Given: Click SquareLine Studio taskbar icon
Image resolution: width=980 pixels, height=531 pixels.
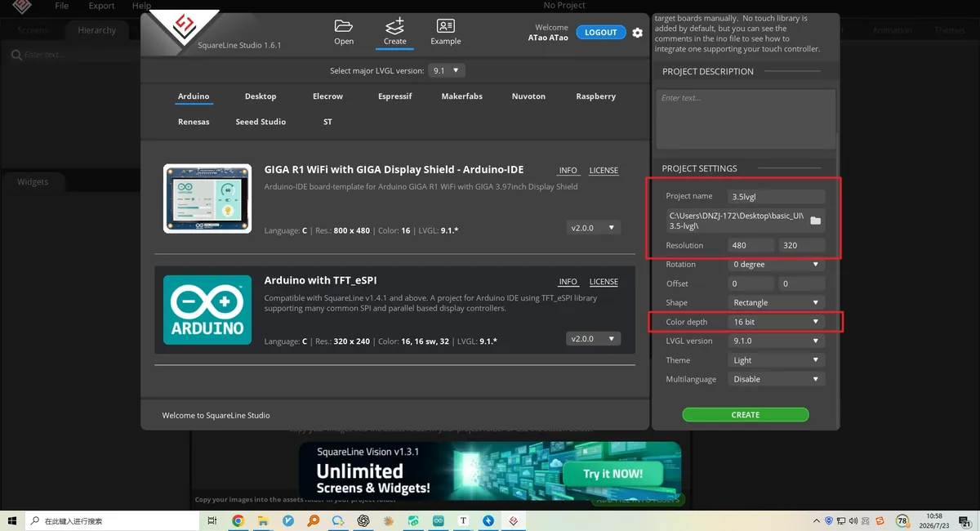Looking at the screenshot, I should [x=514, y=520].
